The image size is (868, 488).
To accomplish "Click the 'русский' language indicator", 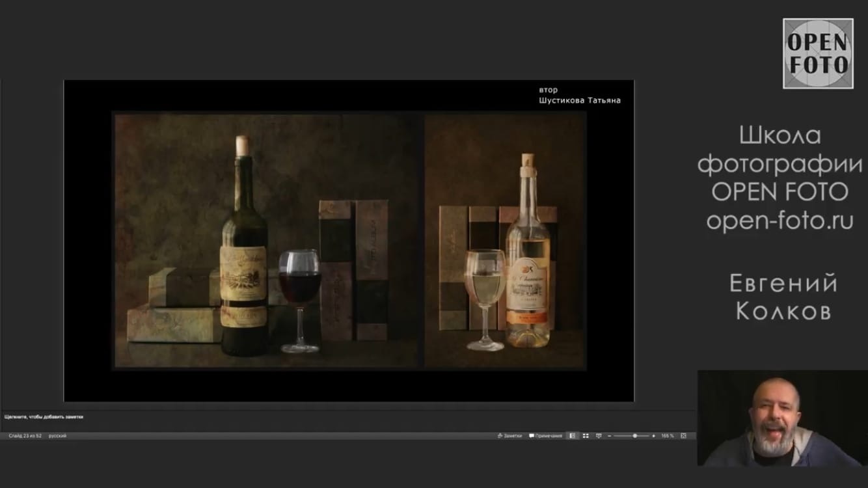I will pos(57,436).
